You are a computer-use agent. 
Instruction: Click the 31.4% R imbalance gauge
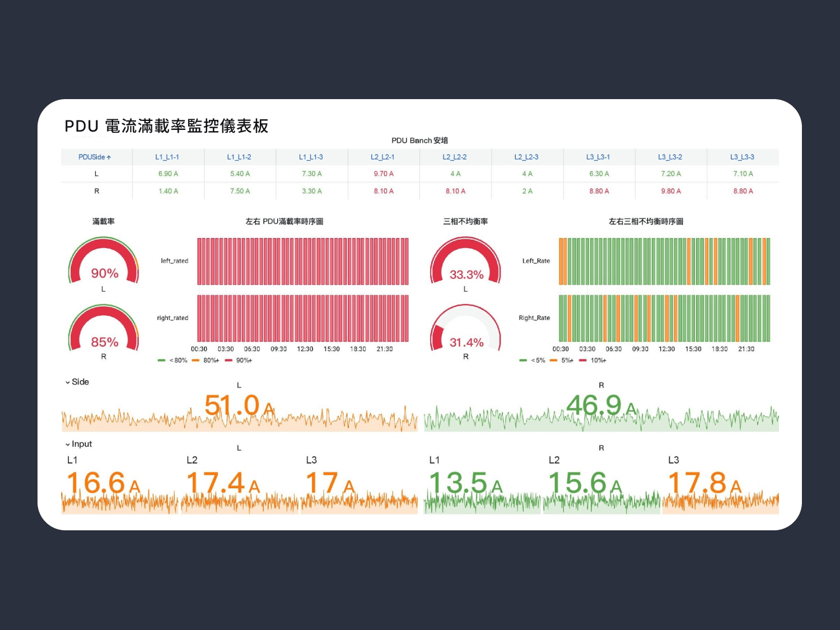[x=465, y=330]
